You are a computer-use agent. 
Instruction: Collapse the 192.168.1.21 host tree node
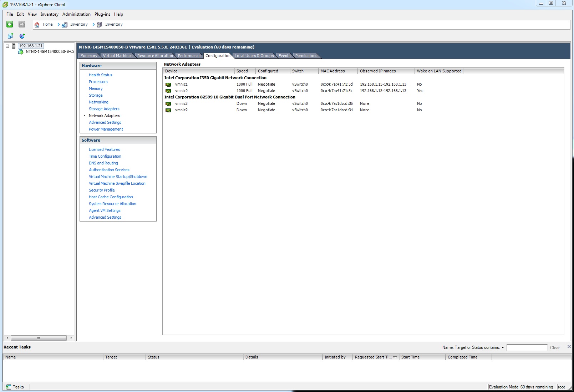coord(7,46)
